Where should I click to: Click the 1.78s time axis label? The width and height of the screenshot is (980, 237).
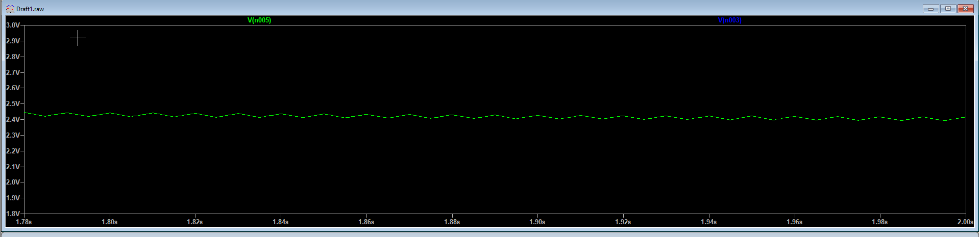tap(24, 222)
